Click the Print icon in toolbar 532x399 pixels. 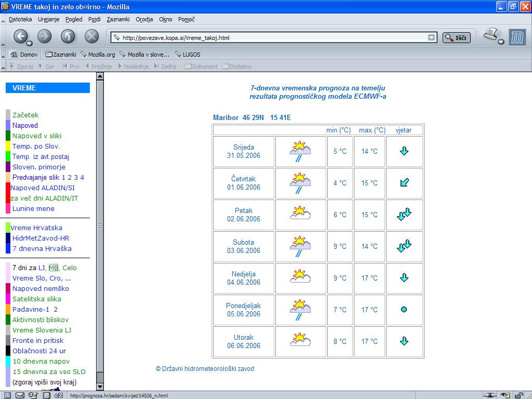click(490, 35)
